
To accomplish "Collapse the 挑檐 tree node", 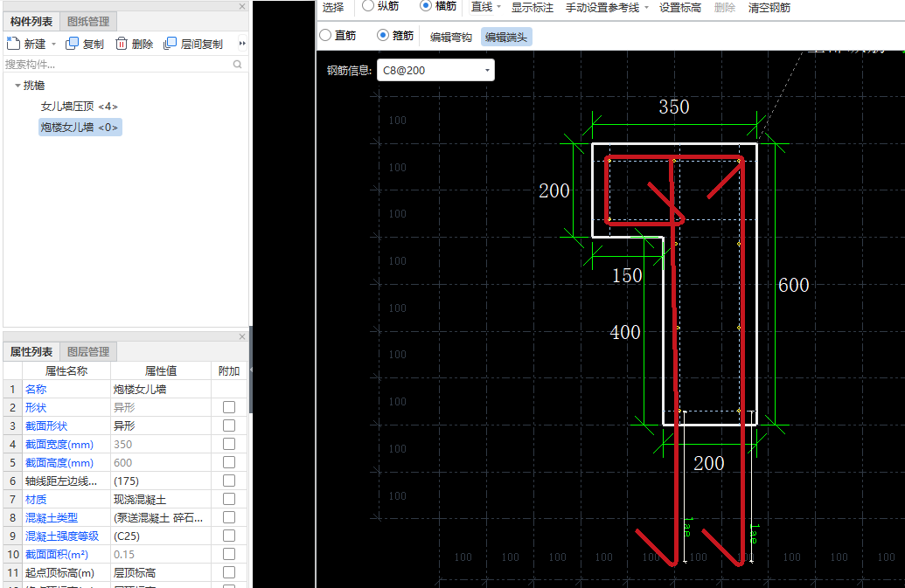I will tap(17, 86).
